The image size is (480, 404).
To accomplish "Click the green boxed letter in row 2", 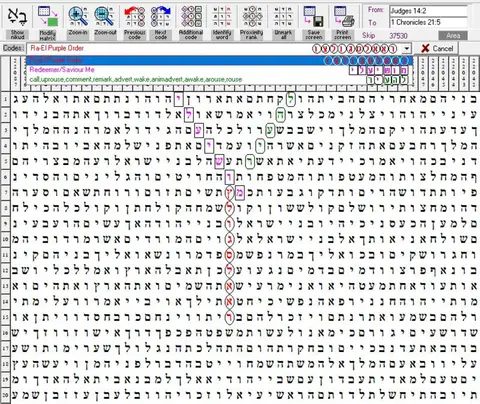I will click(x=280, y=115).
